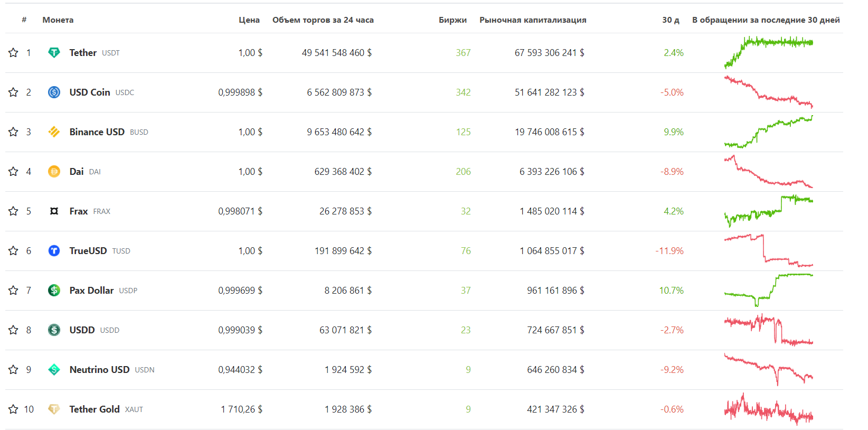The width and height of the screenshot is (868, 430).
Task: Sort by Рыночная капитализация column header
Action: pyautogui.click(x=533, y=20)
